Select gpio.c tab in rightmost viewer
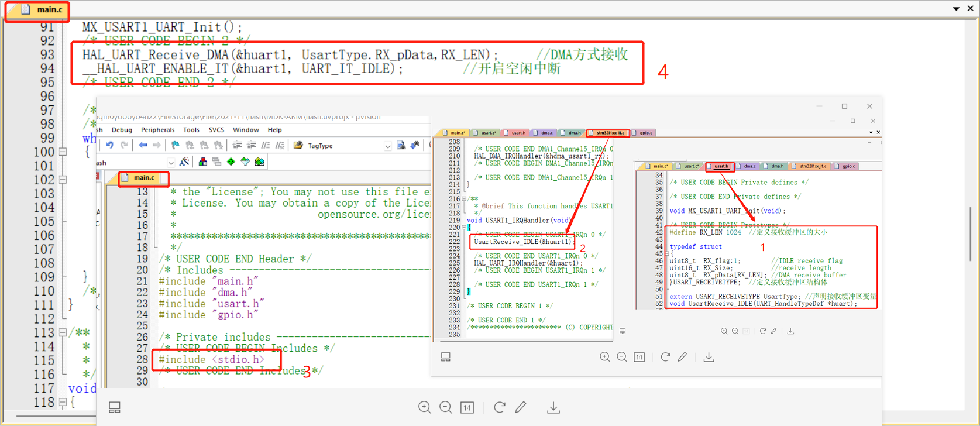The height and width of the screenshot is (426, 980). tap(845, 166)
